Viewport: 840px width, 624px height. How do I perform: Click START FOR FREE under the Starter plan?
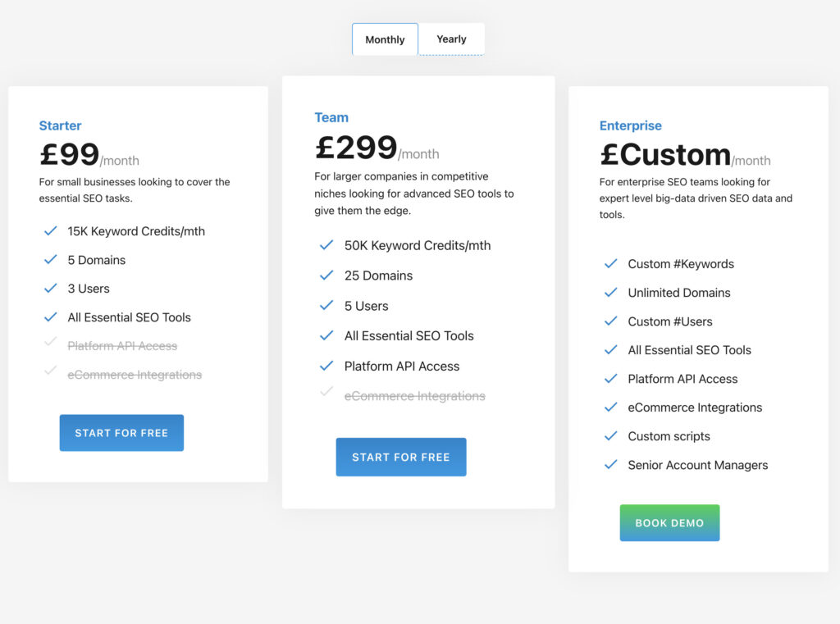tap(121, 432)
